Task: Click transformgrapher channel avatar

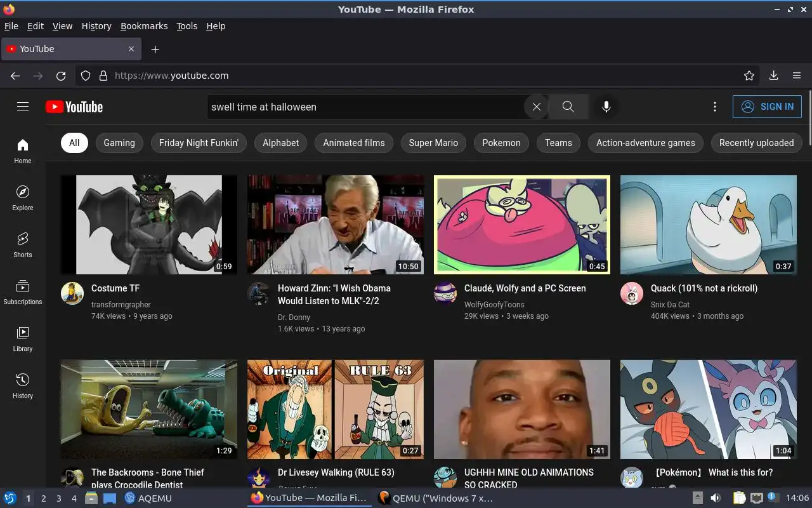Action: pos(72,293)
